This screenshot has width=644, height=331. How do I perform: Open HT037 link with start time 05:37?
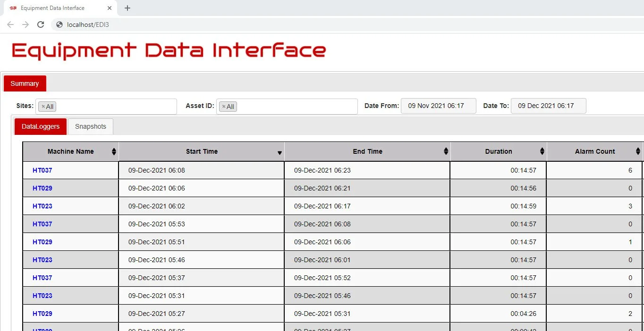tap(42, 278)
